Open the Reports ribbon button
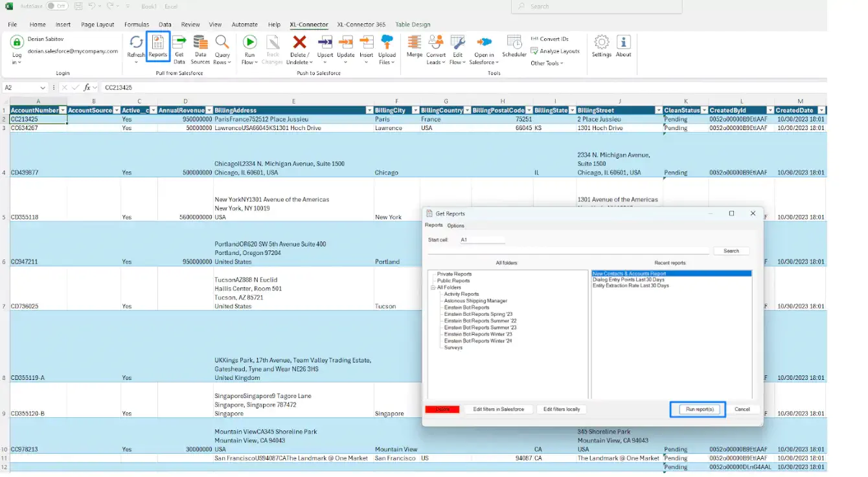 158,47
